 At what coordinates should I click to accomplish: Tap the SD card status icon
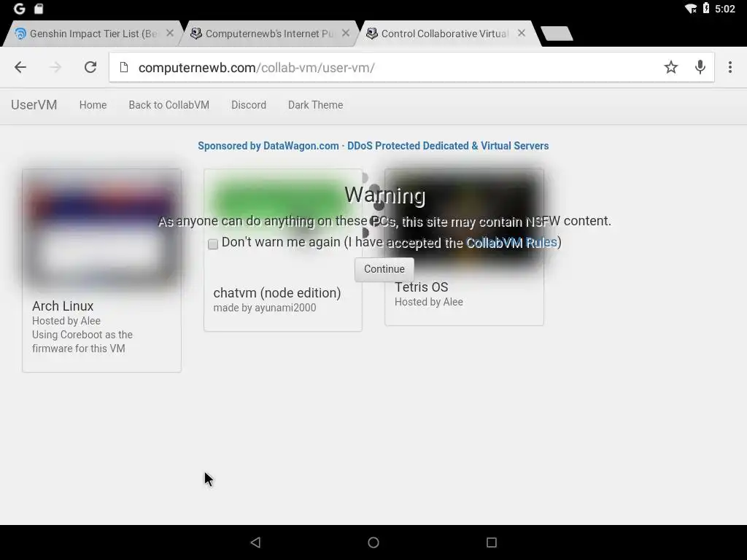tap(39, 9)
